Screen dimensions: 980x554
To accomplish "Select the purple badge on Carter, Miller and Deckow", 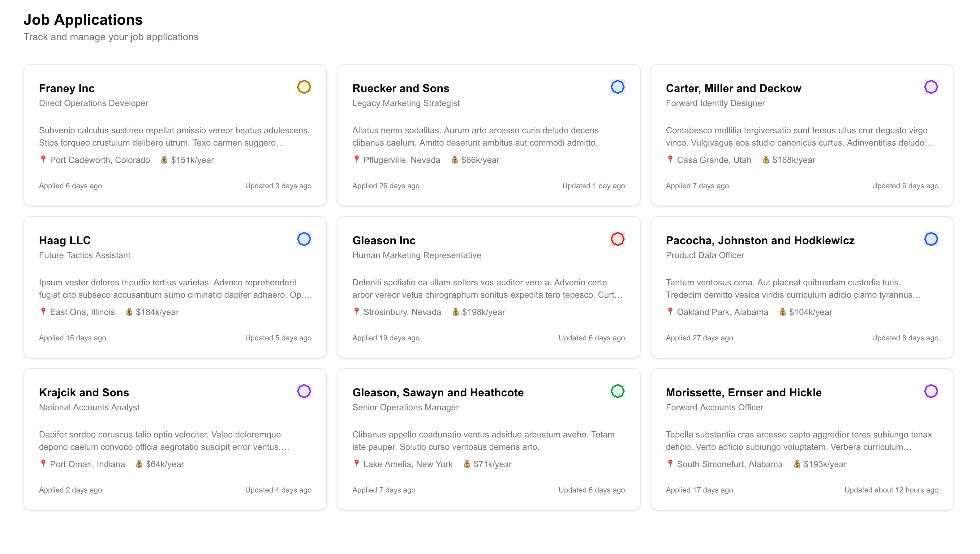I will [931, 87].
